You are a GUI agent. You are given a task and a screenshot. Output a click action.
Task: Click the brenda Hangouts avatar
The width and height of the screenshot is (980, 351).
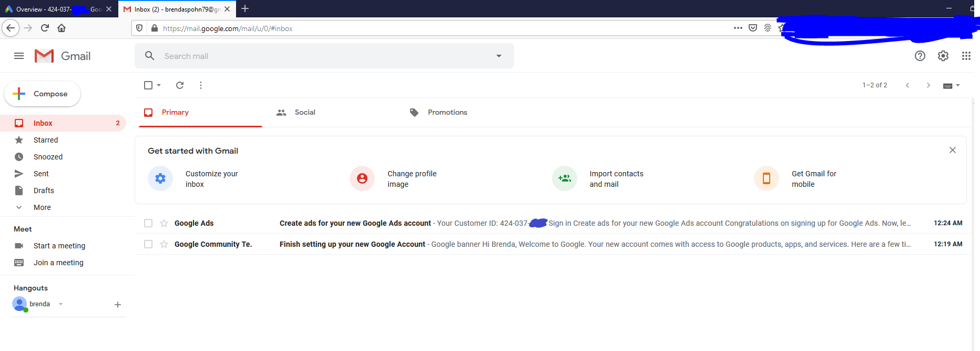pos(19,304)
